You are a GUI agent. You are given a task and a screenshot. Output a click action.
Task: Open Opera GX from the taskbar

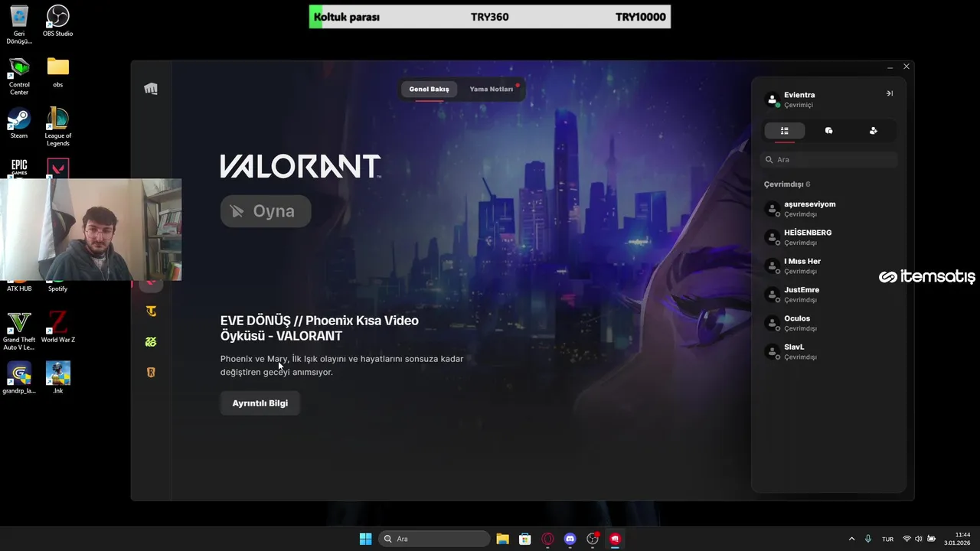click(547, 539)
